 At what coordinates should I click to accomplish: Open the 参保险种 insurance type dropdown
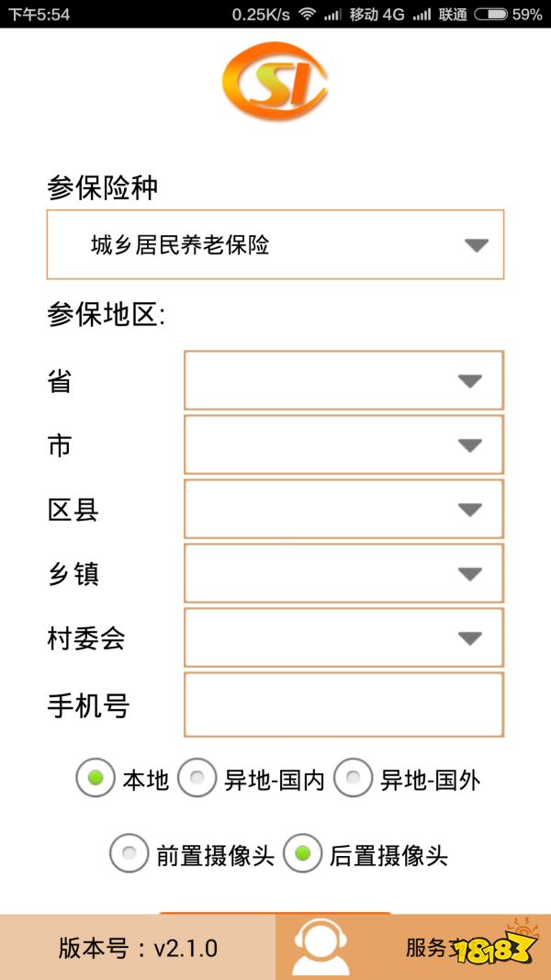(275, 244)
